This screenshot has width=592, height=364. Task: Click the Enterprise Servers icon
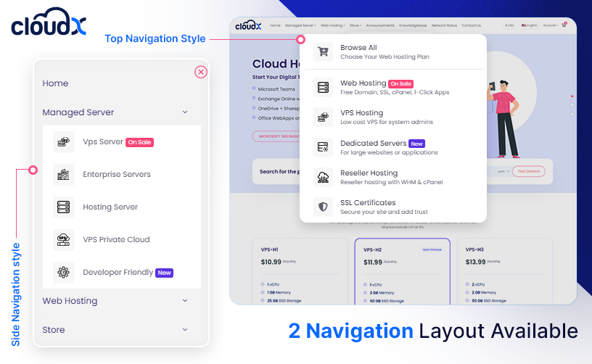point(64,175)
